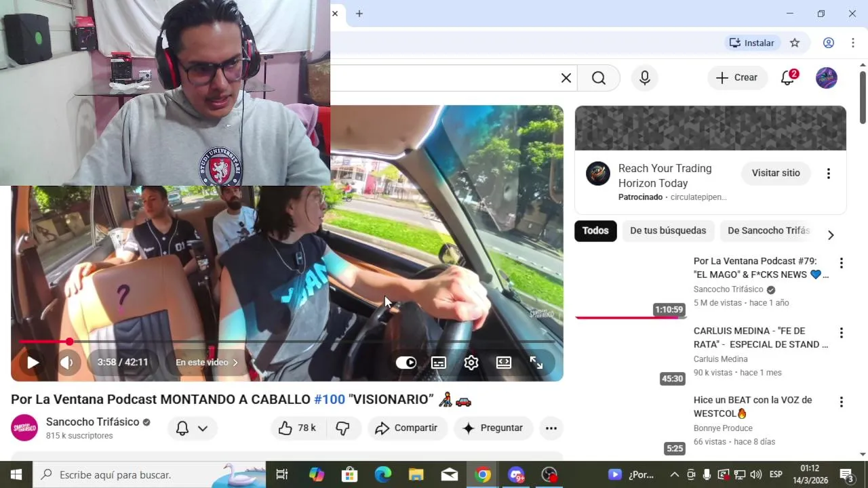Like the video with 78 k likes
868x488 pixels.
[x=298, y=428]
